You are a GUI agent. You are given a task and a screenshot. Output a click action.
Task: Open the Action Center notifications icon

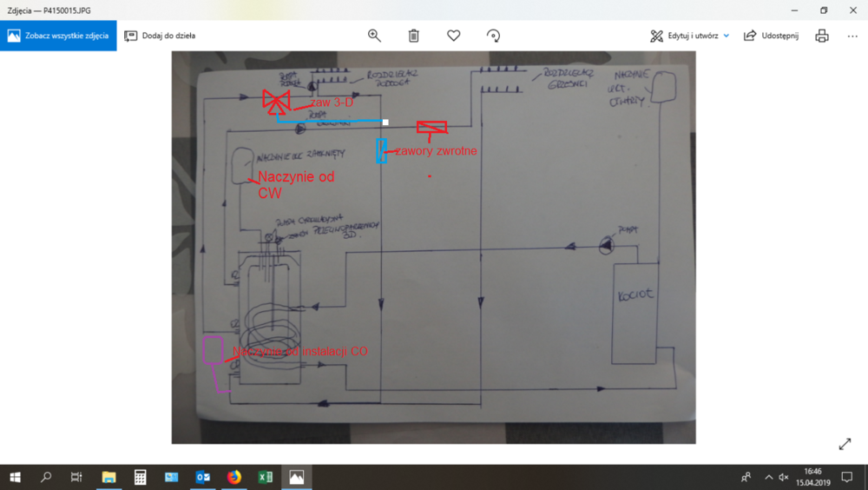(847, 477)
